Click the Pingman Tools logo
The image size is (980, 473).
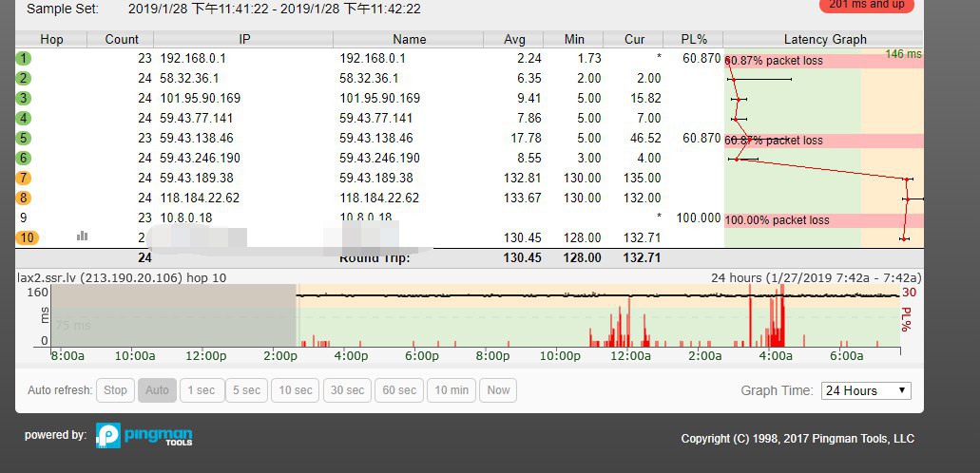pyautogui.click(x=144, y=436)
